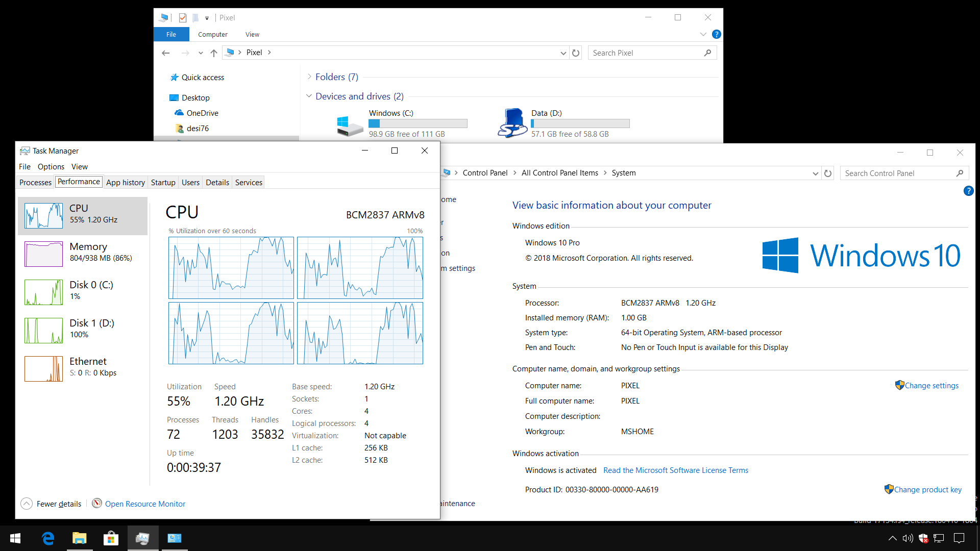Image resolution: width=980 pixels, height=551 pixels.
Task: Go up one folder level in Explorer
Action: (x=214, y=53)
